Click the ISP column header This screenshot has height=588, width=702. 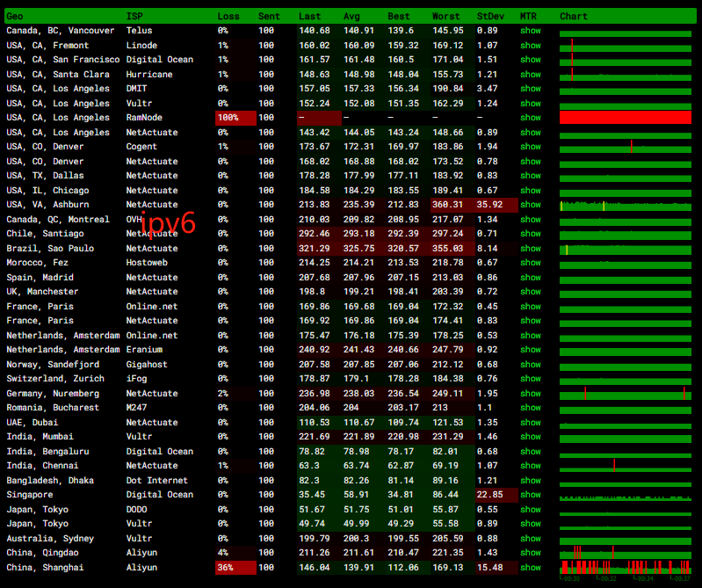tap(134, 16)
